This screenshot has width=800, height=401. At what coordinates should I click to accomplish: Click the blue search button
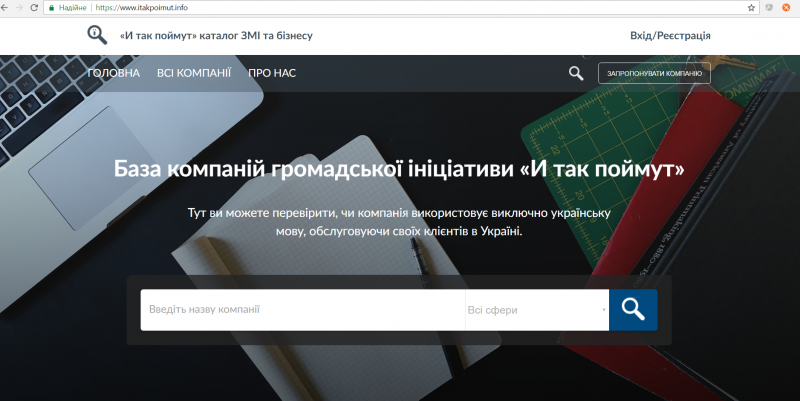pos(633,310)
